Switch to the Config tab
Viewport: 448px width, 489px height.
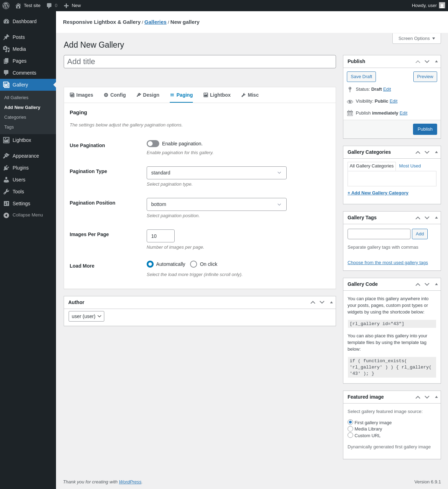click(115, 95)
